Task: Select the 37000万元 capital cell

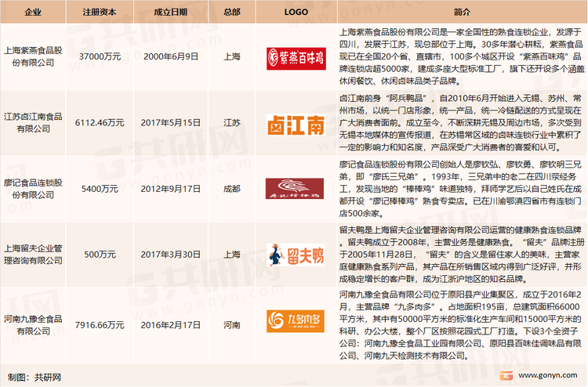Action: click(100, 56)
